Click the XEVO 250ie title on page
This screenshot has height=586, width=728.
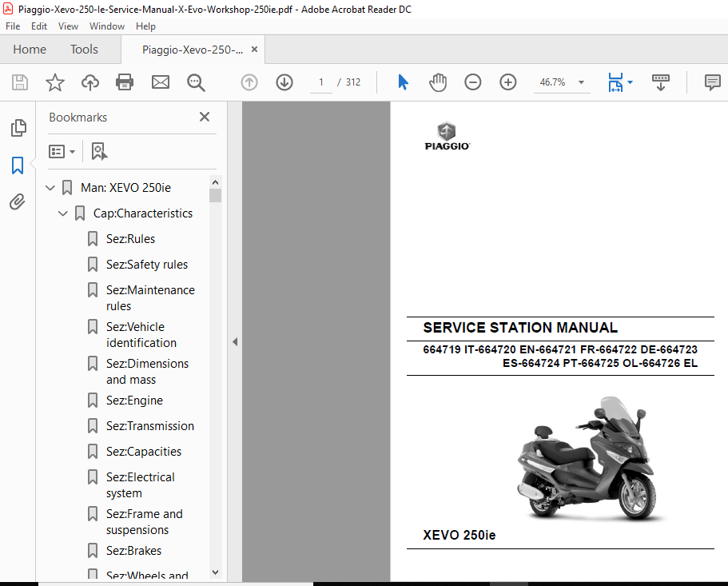coord(459,535)
